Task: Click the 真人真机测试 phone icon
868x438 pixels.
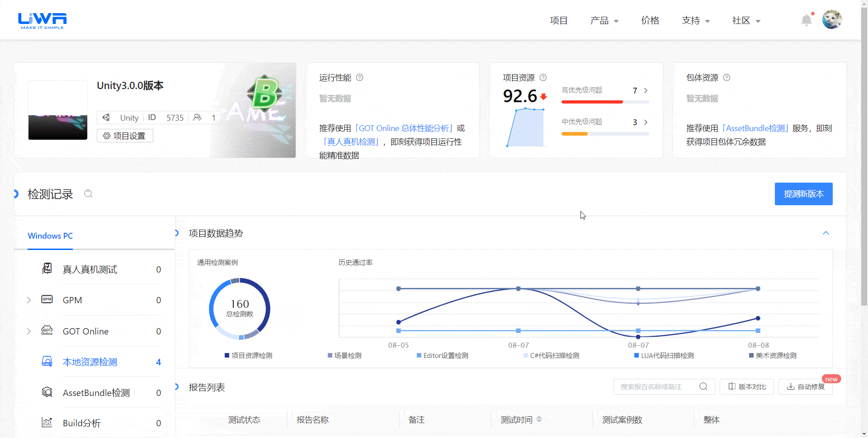Action: (x=47, y=268)
